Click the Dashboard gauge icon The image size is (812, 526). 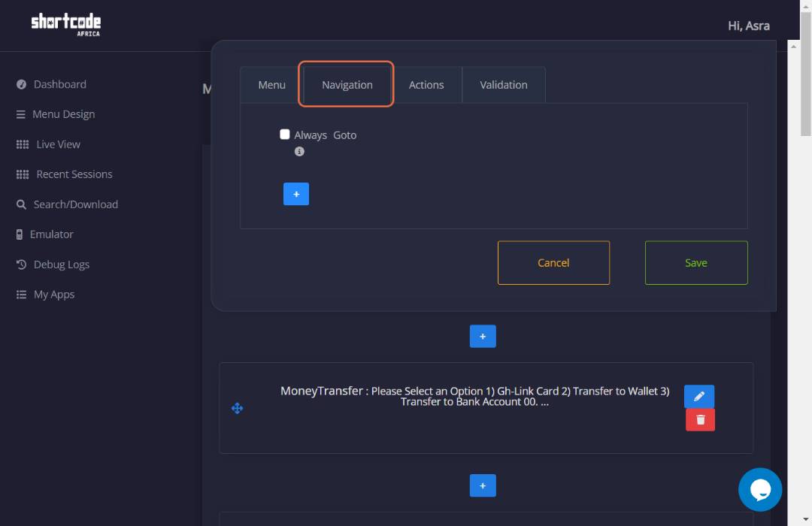[x=21, y=84]
